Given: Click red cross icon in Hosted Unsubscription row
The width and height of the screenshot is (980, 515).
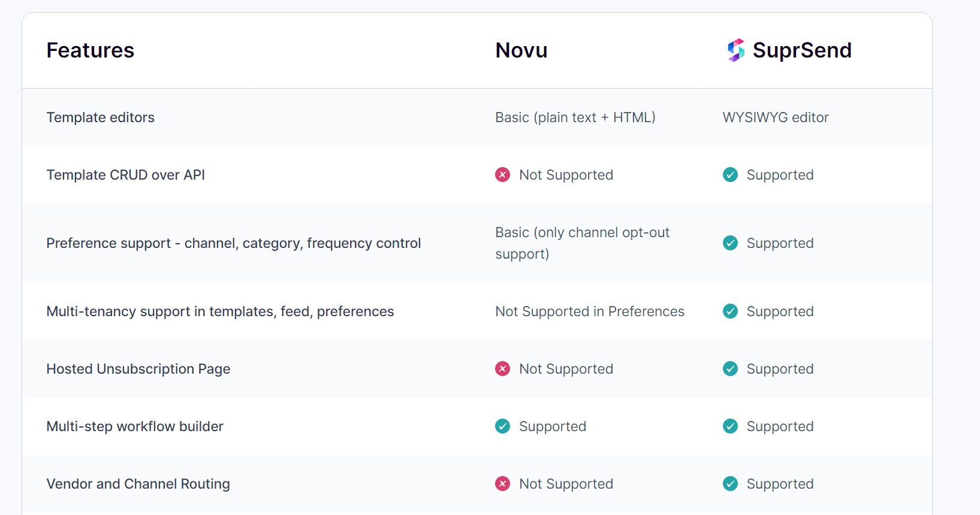Looking at the screenshot, I should [502, 369].
